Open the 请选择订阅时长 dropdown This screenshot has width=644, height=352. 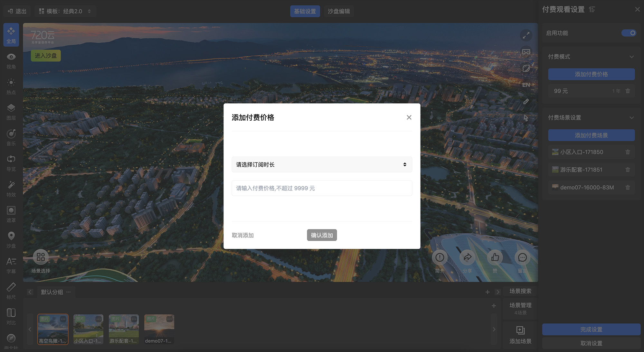click(x=322, y=164)
